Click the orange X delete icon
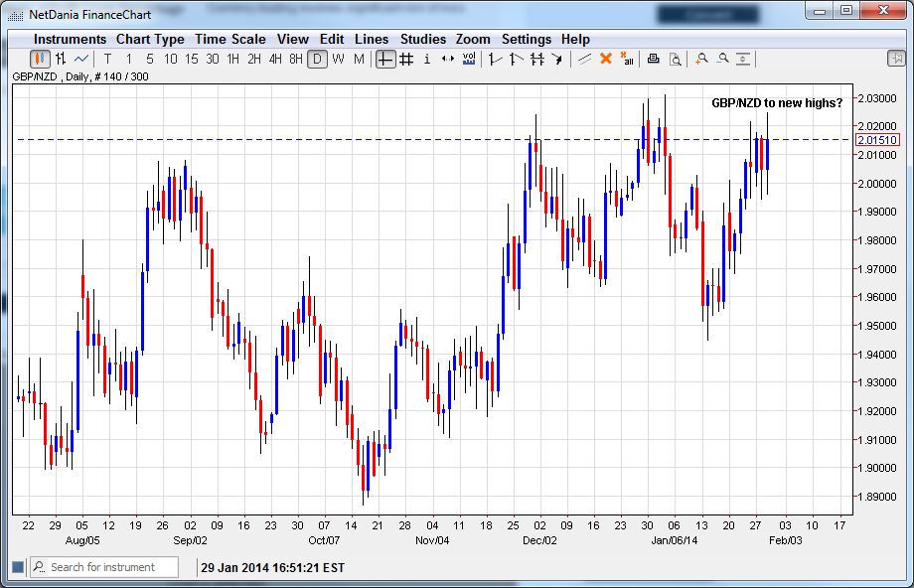Viewport: 914px width, 588px height. click(606, 59)
